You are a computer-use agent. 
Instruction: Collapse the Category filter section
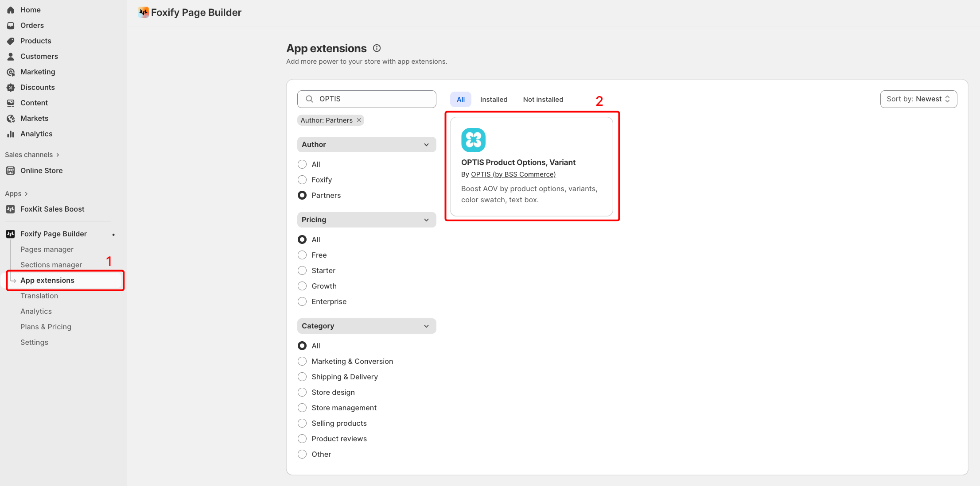coord(366,326)
